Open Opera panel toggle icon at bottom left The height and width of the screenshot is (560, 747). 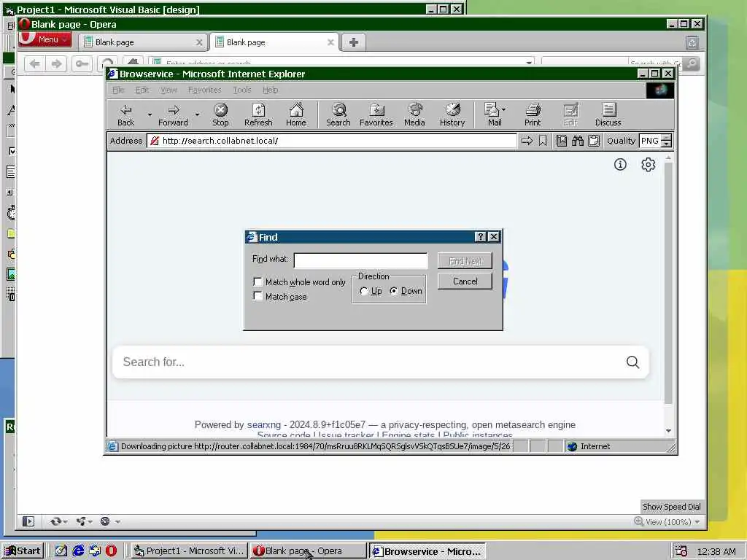[x=28, y=521]
